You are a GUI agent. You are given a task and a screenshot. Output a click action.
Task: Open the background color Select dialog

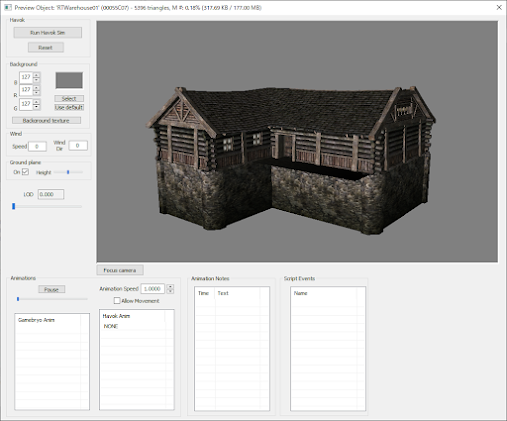[69, 99]
